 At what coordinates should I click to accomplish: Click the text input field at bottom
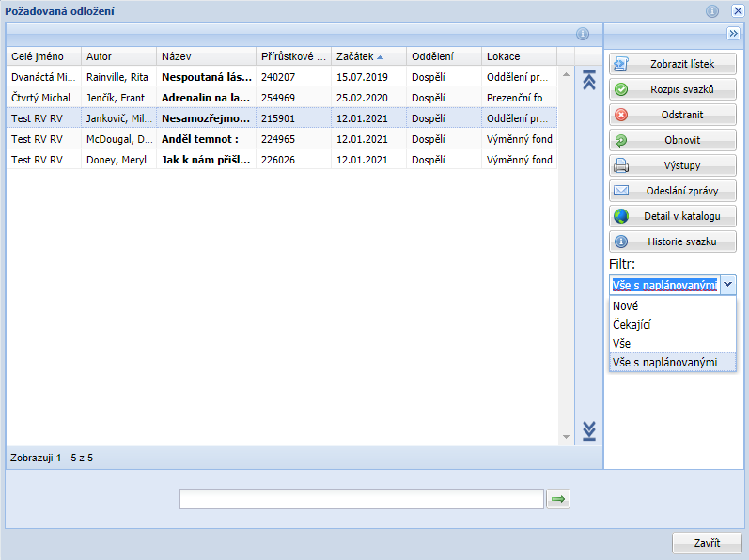click(x=362, y=499)
